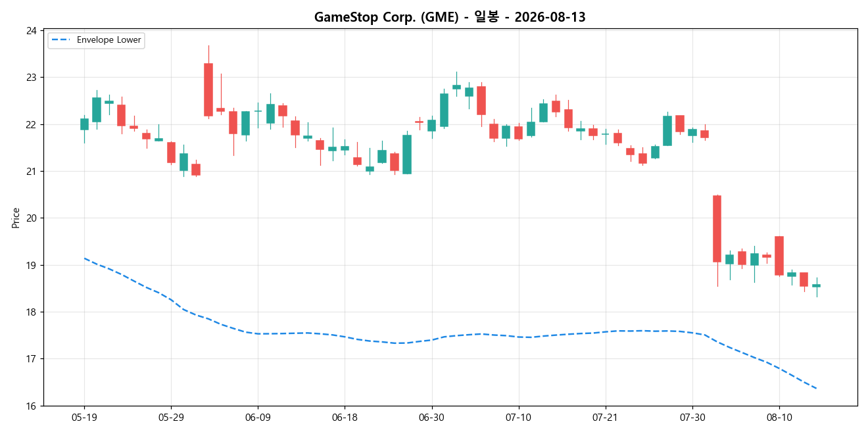This screenshot has height=434, width=868.
Task: Click the 22 y-axis tick label
Action: 32,124
